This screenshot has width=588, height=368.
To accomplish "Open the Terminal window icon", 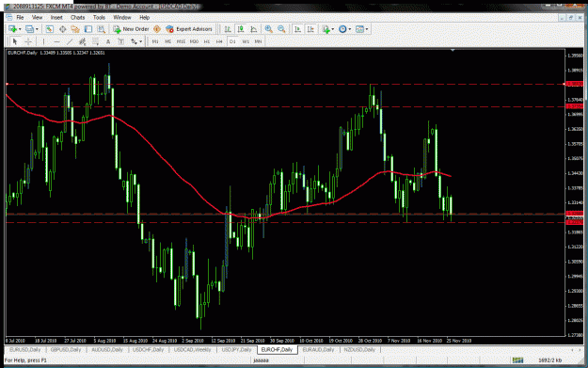I will (x=88, y=29).
